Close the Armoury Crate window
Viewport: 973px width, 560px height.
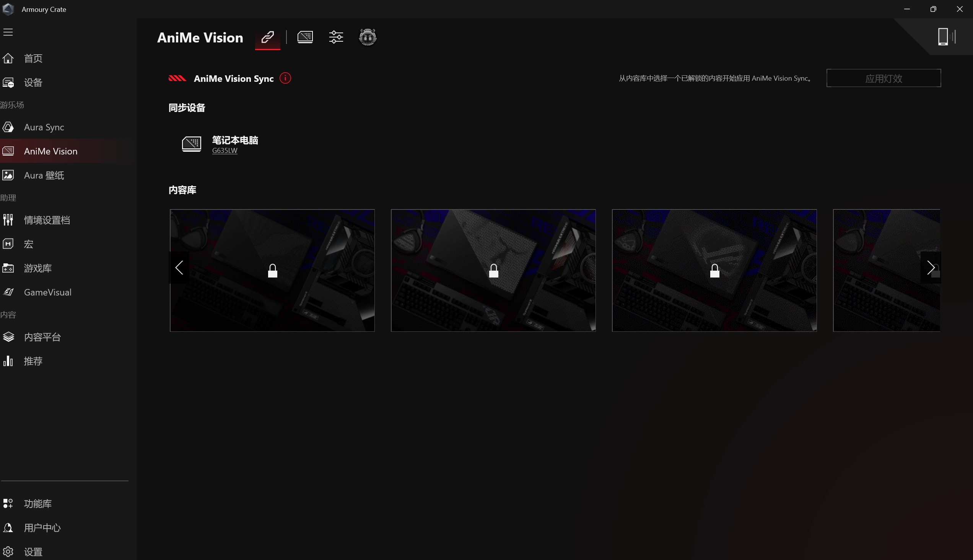(960, 9)
